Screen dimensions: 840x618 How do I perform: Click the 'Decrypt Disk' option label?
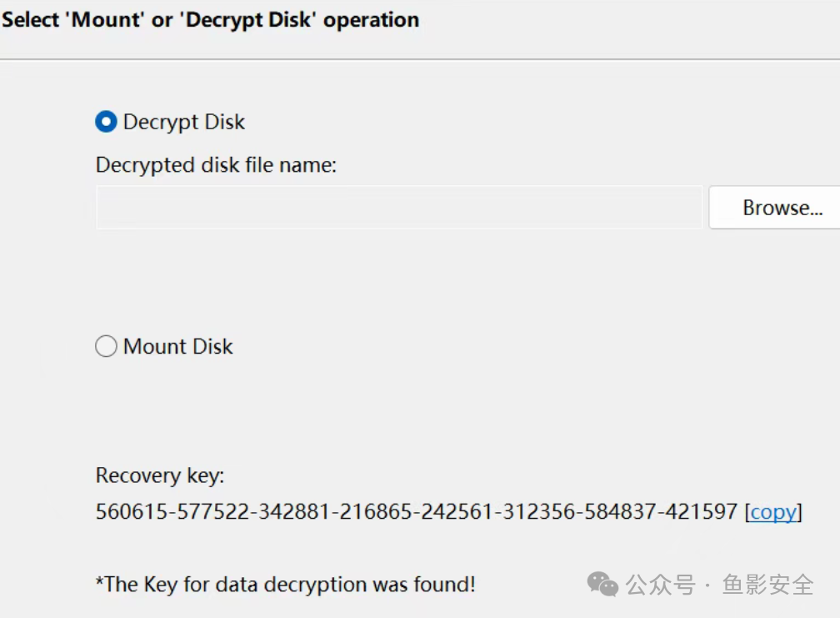pyautogui.click(x=183, y=123)
